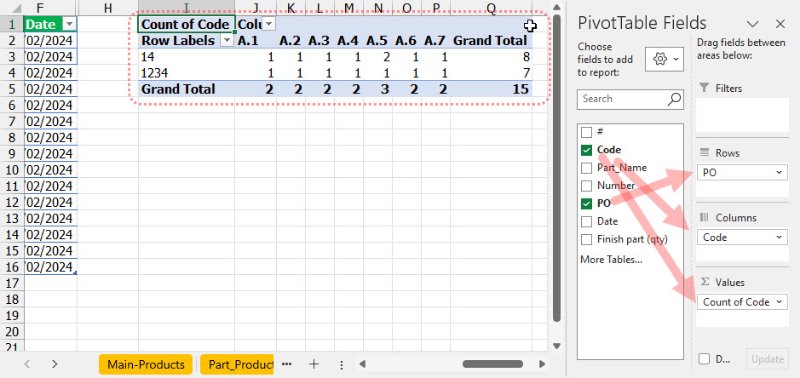800x378 pixels.
Task: Select column header I
Action: tap(187, 7)
